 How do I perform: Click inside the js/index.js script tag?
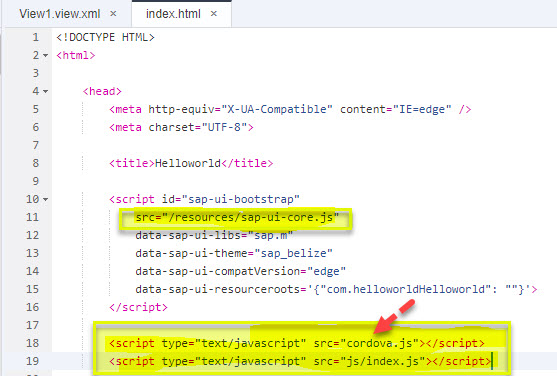300,361
